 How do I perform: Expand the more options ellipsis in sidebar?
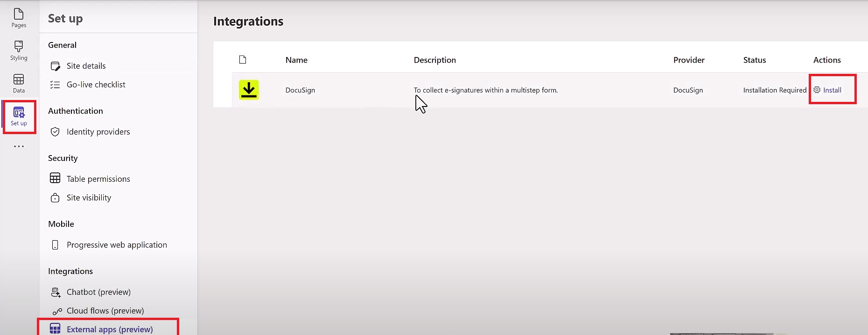(19, 146)
